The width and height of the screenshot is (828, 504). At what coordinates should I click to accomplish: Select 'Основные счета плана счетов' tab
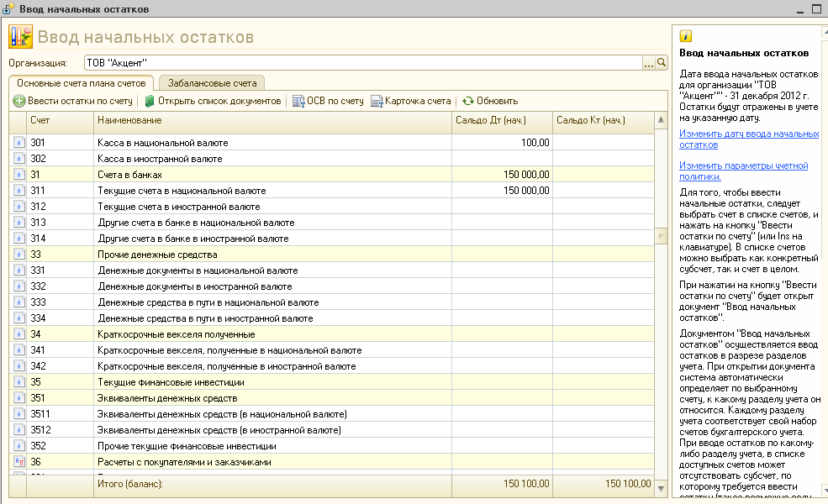click(x=81, y=83)
